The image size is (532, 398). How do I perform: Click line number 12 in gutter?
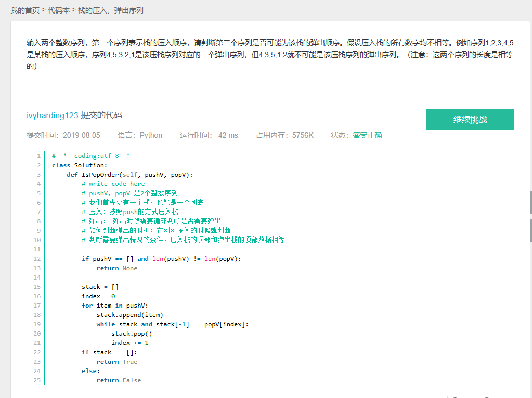[37, 259]
